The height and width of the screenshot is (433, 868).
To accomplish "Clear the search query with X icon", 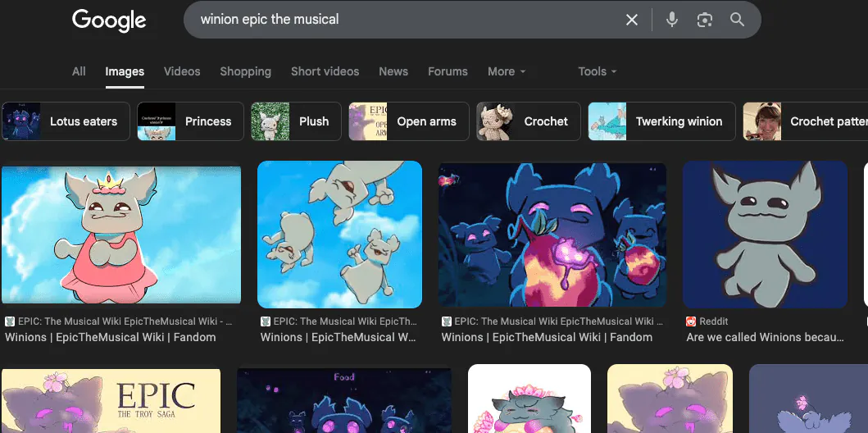I will tap(632, 20).
